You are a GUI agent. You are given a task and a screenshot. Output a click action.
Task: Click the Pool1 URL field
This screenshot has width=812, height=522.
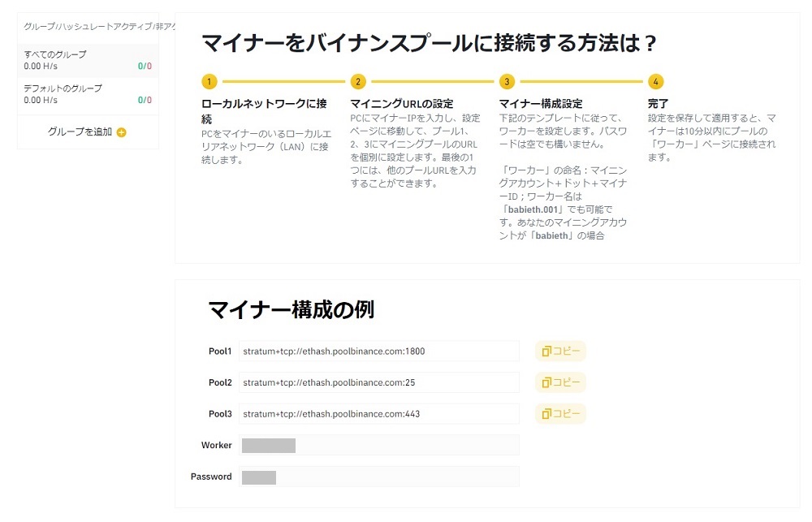(x=379, y=351)
